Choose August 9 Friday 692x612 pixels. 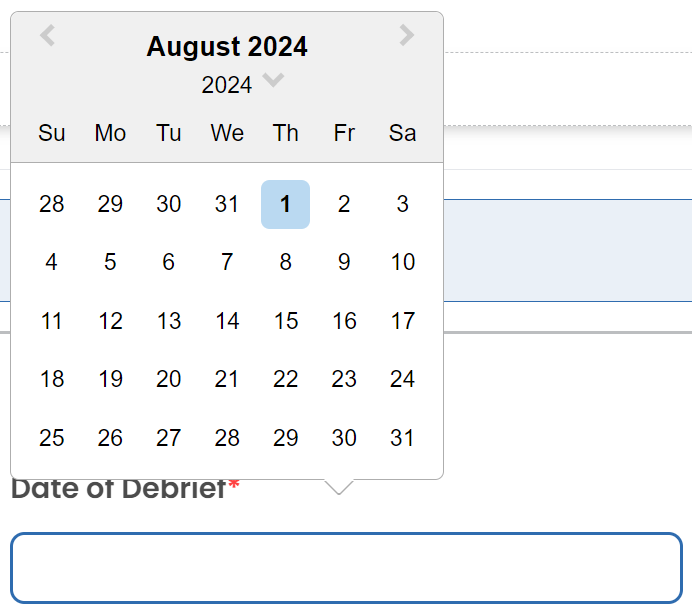344,262
